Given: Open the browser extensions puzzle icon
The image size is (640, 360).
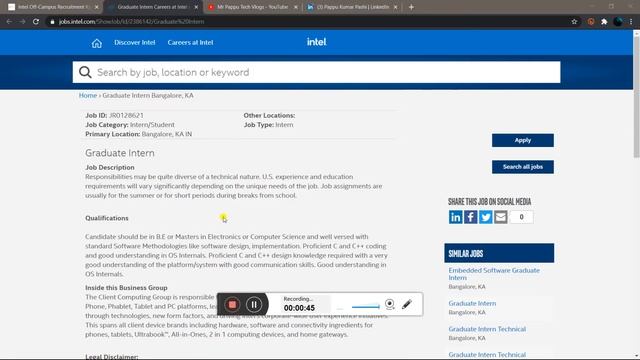Looking at the screenshot, I should click(604, 22).
